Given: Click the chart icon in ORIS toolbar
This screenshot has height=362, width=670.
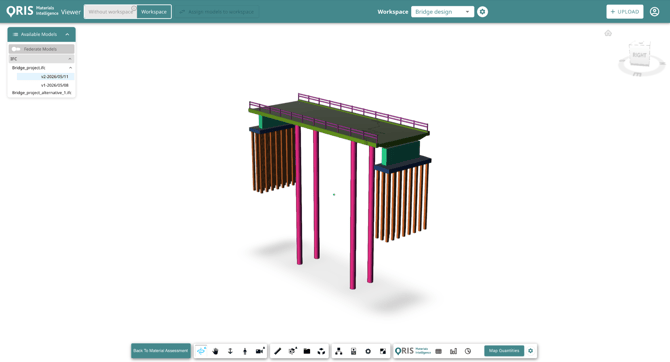Looking at the screenshot, I should tap(453, 351).
